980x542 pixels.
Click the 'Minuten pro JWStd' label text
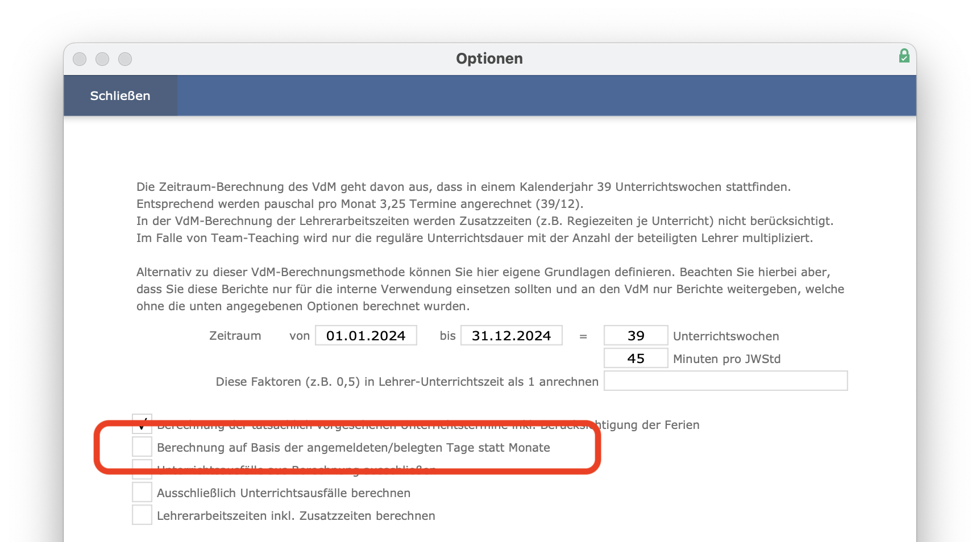tap(726, 359)
